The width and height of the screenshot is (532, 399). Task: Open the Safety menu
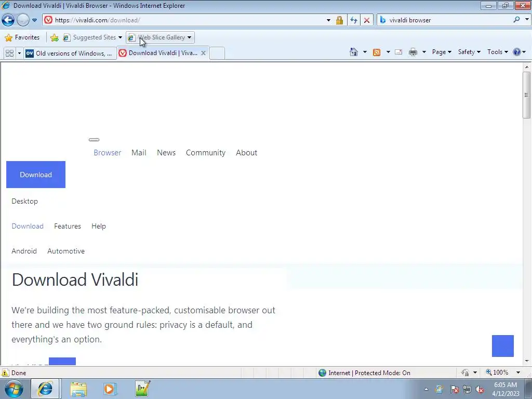click(x=469, y=52)
